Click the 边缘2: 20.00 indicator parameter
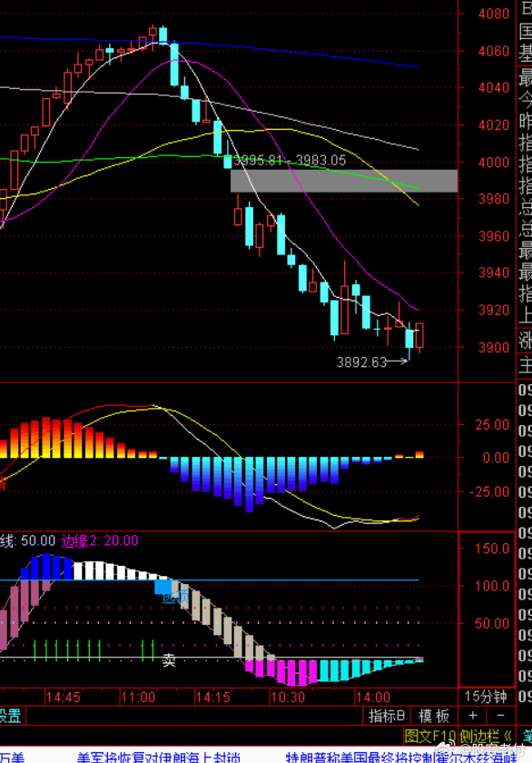 100,540
